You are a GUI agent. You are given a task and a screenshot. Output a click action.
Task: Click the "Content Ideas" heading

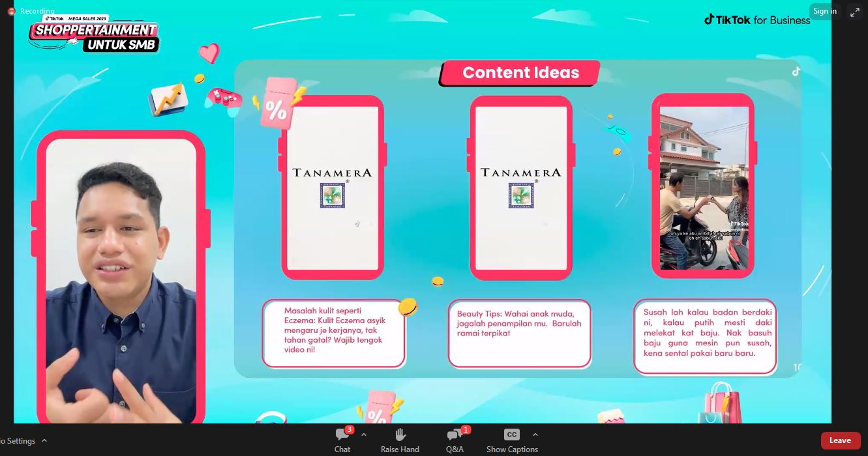tap(520, 73)
